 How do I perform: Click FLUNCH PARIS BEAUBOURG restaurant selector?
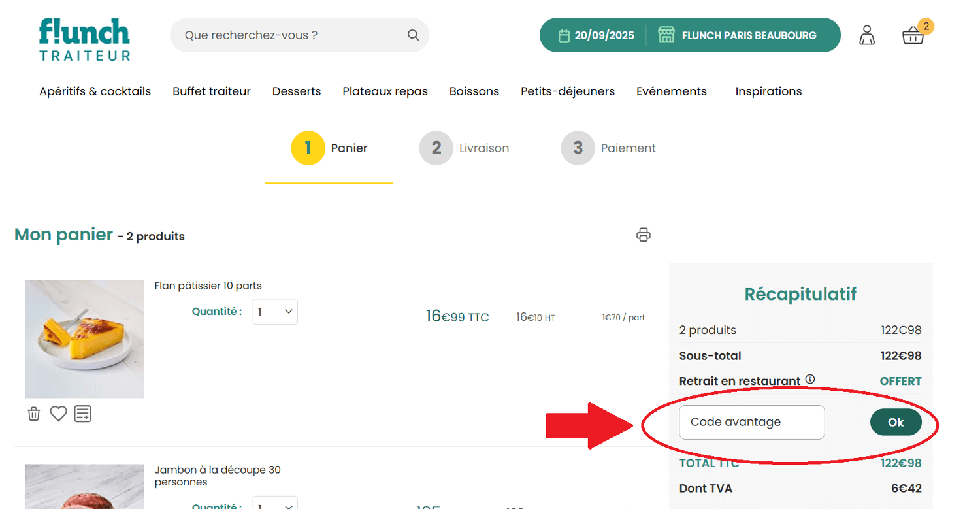pos(737,35)
